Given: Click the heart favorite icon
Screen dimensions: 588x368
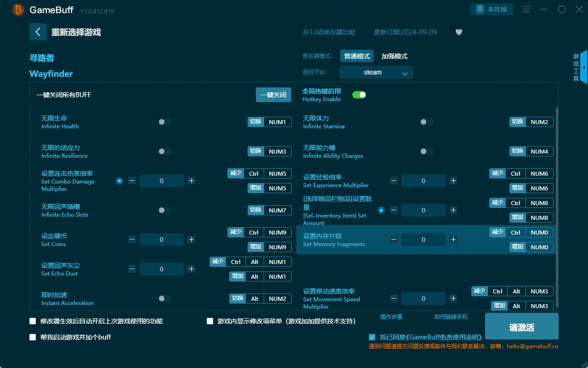Looking at the screenshot, I should click(x=458, y=32).
